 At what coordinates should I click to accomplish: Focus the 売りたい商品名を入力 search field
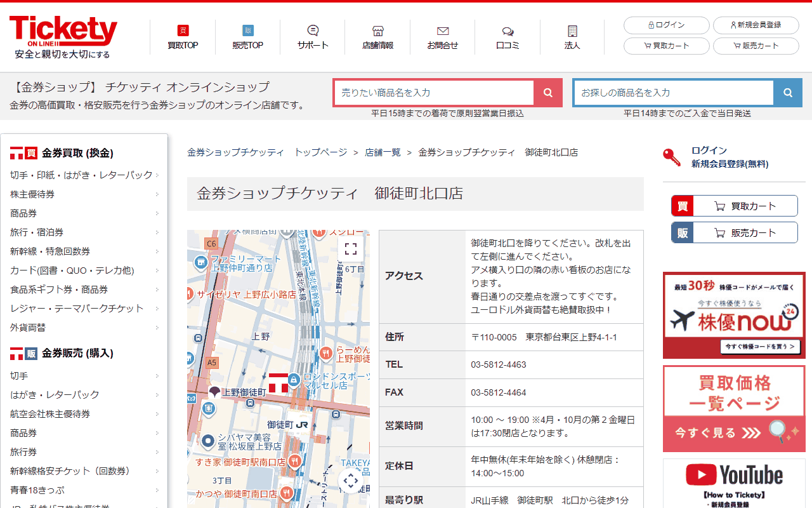click(x=434, y=93)
